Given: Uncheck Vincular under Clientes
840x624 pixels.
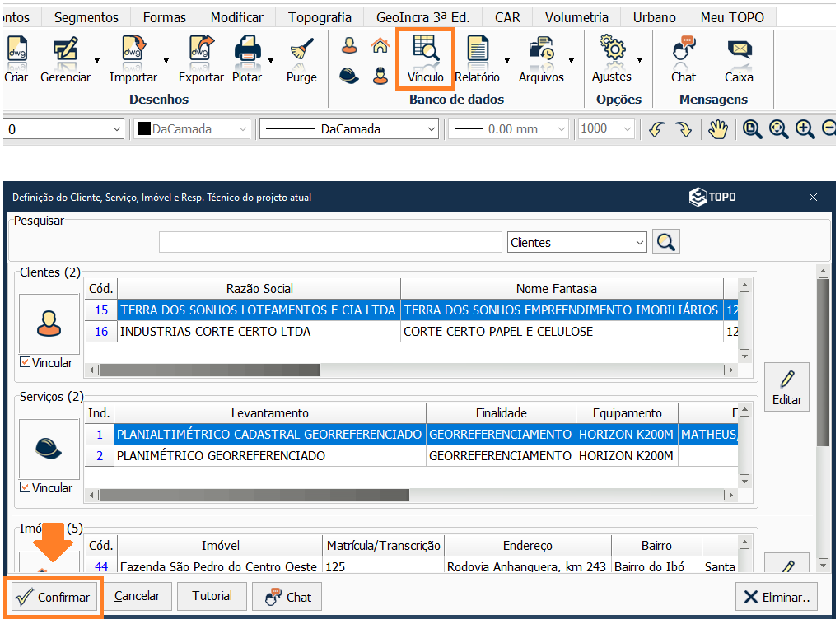Looking at the screenshot, I should (x=26, y=362).
